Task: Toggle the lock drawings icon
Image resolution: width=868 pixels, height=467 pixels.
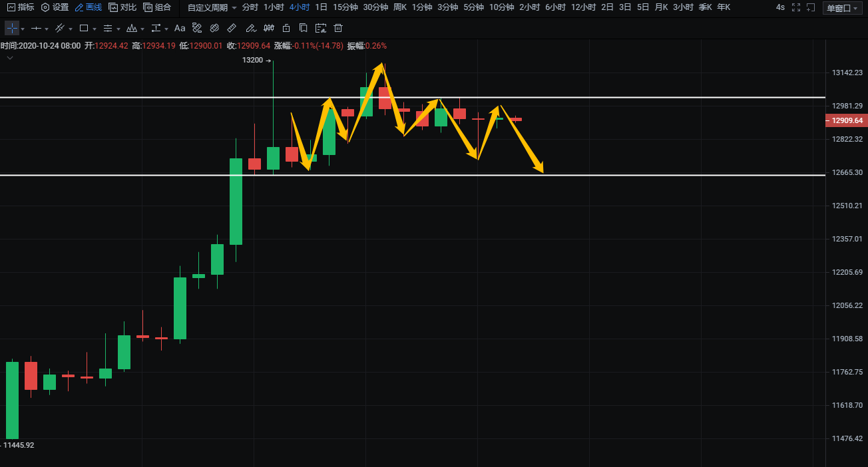Action: coord(286,29)
